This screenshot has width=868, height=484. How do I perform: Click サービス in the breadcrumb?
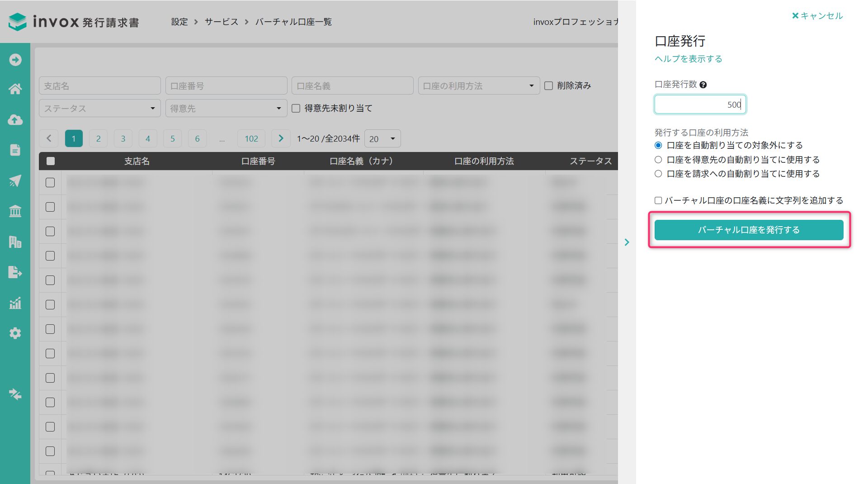click(221, 22)
